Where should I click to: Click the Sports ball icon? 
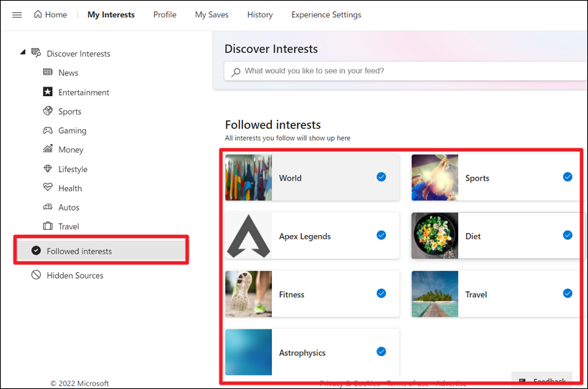click(48, 111)
